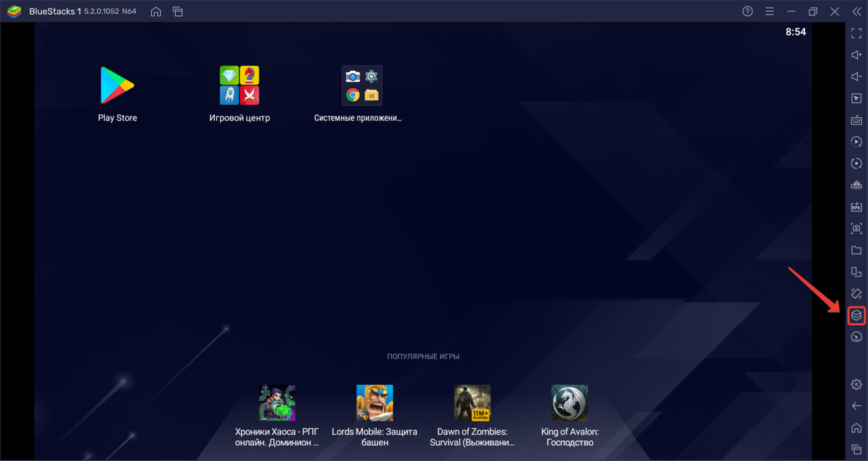Image resolution: width=868 pixels, height=461 pixels.
Task: Click the sidebar home icon
Action: (x=856, y=428)
